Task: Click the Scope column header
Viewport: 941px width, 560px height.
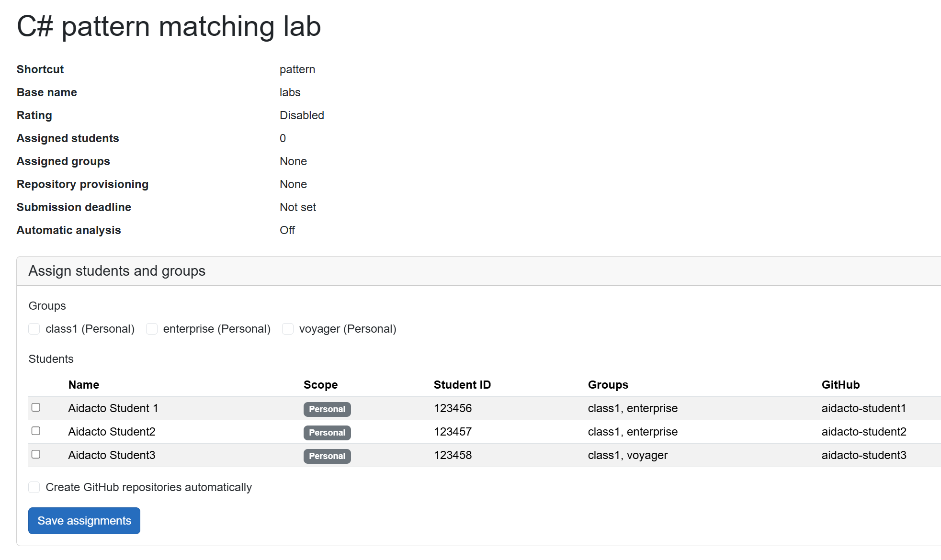Action: [320, 385]
